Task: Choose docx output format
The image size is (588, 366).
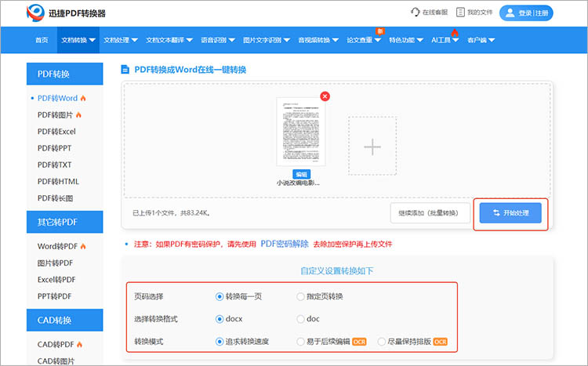Action: [x=220, y=319]
